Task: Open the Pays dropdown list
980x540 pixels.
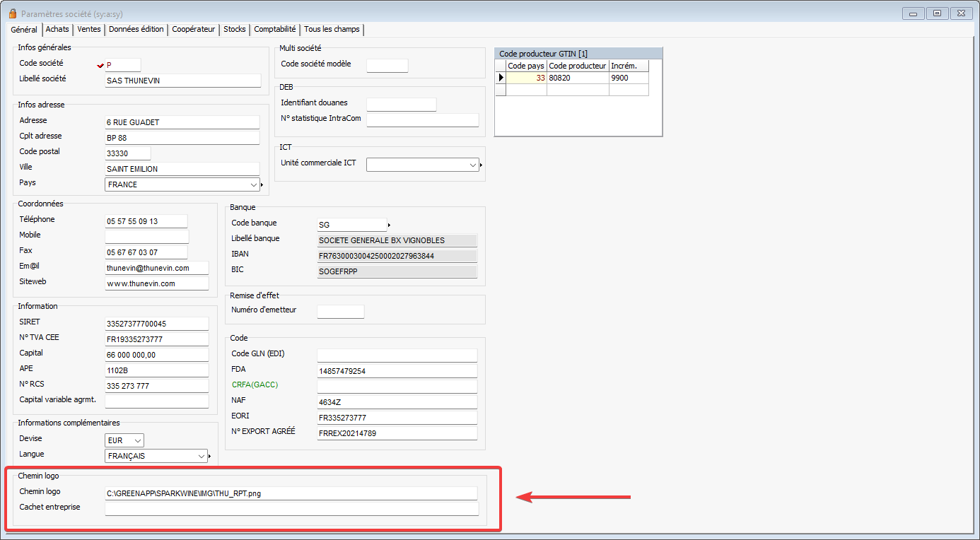Action: click(254, 184)
